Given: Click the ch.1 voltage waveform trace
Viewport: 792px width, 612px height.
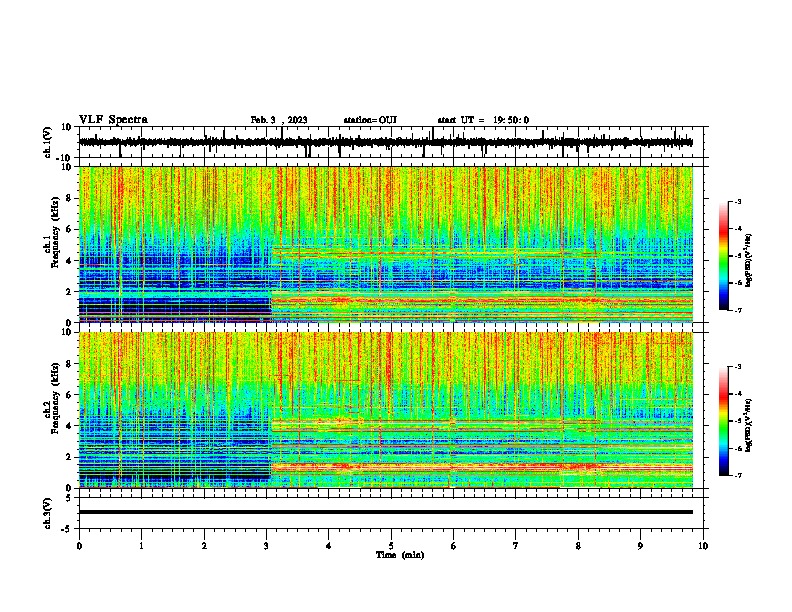Looking at the screenshot, I should click(x=386, y=142).
